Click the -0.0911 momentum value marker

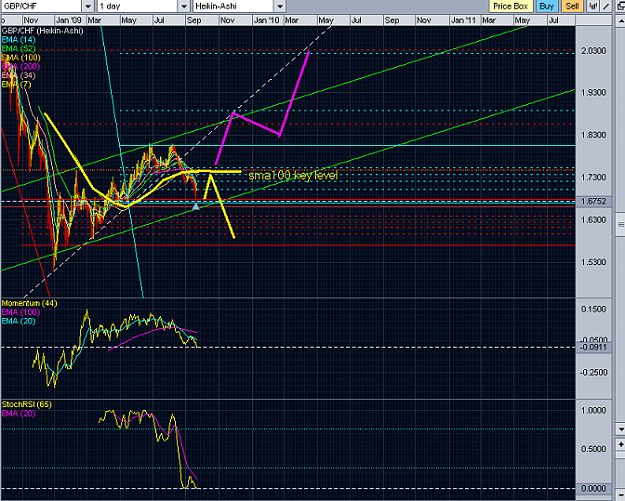594,347
